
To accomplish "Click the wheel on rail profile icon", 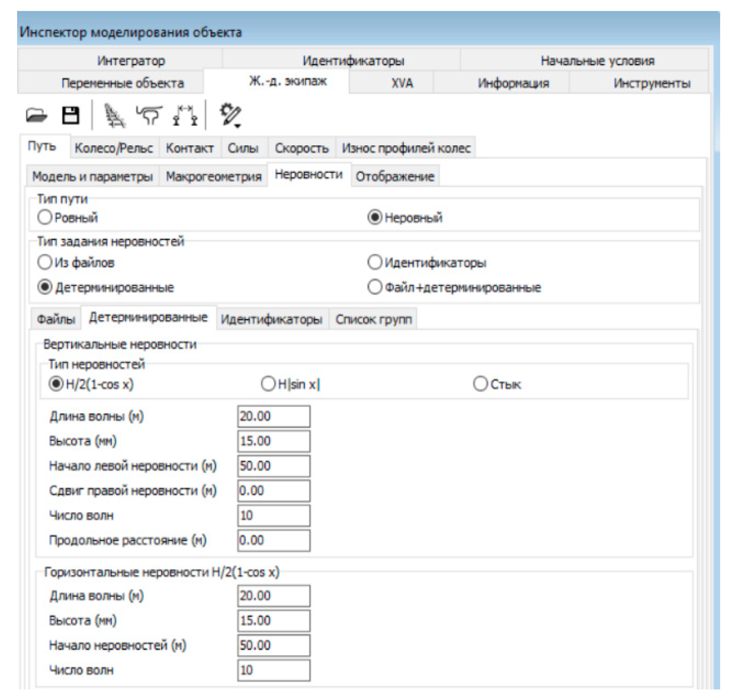I will (x=149, y=115).
